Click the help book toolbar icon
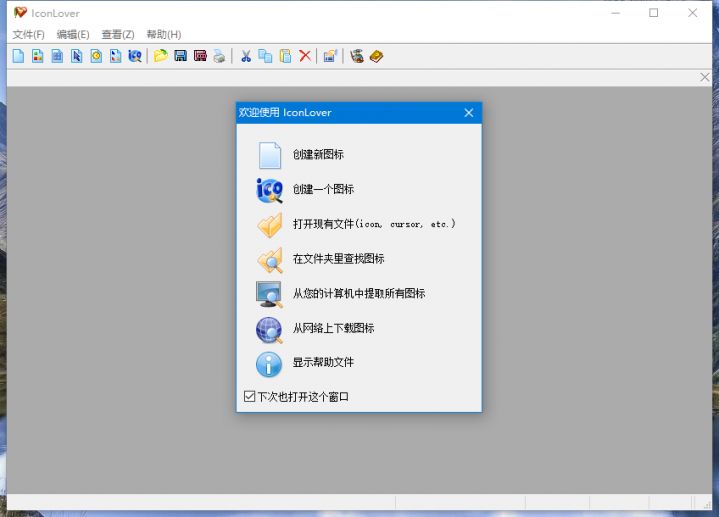Screen dimensions: 719x517 [x=376, y=56]
